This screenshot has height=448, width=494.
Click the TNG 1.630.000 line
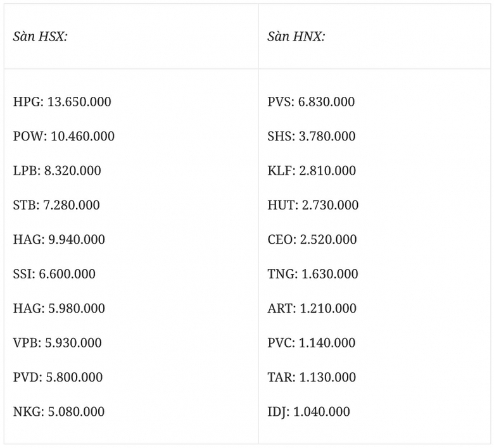313,274
